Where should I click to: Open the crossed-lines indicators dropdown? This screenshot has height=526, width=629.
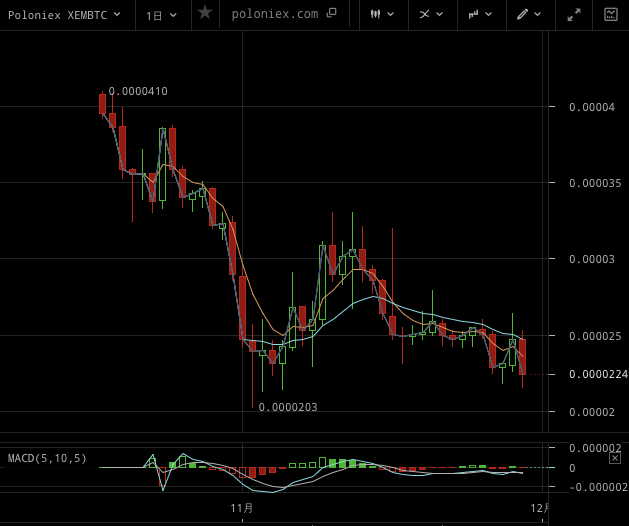[x=431, y=14]
